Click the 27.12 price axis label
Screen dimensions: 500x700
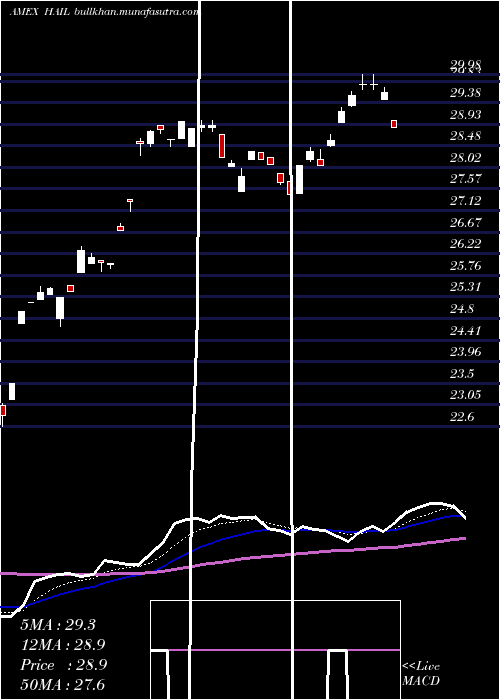tap(466, 201)
